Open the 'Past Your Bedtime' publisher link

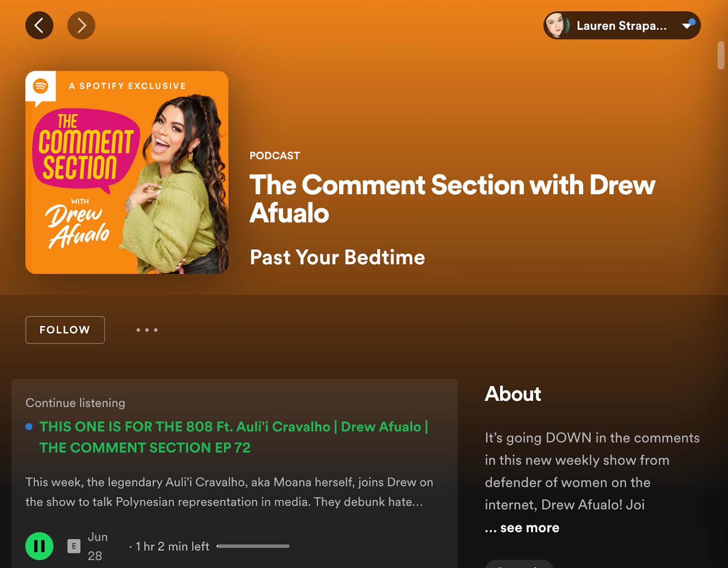pyautogui.click(x=337, y=257)
